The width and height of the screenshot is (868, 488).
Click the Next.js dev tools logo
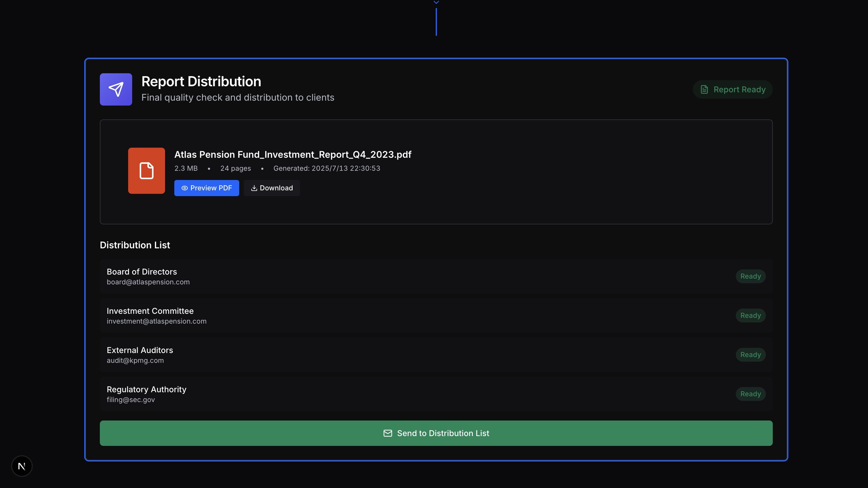(x=22, y=466)
